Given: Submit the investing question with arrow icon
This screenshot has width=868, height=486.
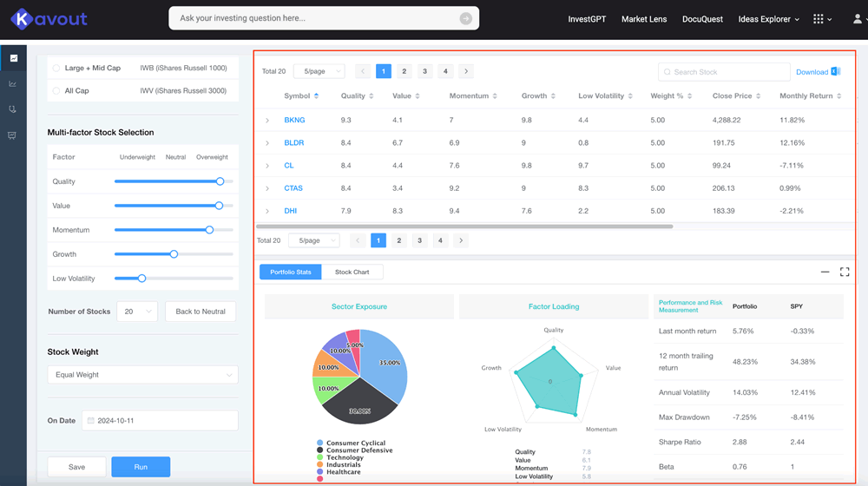Looking at the screenshot, I should [466, 18].
